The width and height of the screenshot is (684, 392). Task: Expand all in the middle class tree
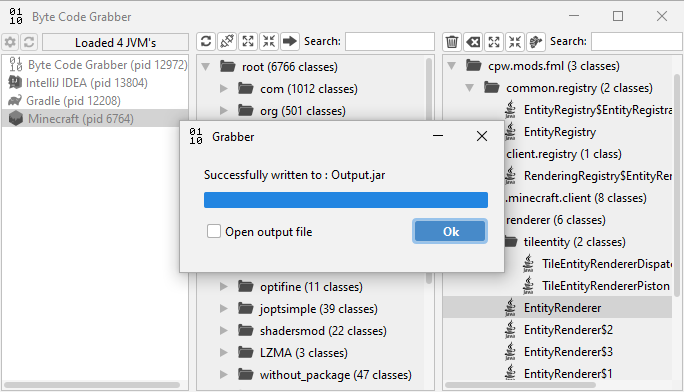pyautogui.click(x=248, y=41)
